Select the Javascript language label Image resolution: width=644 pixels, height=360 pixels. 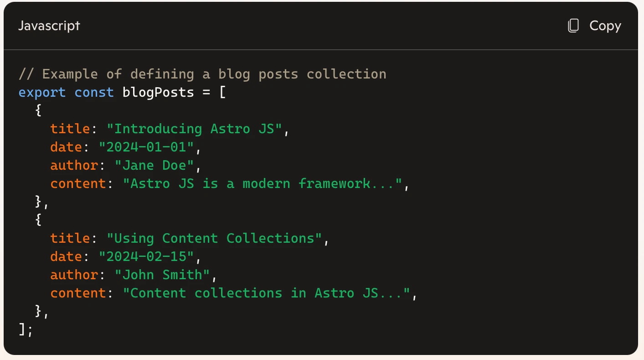pos(49,26)
